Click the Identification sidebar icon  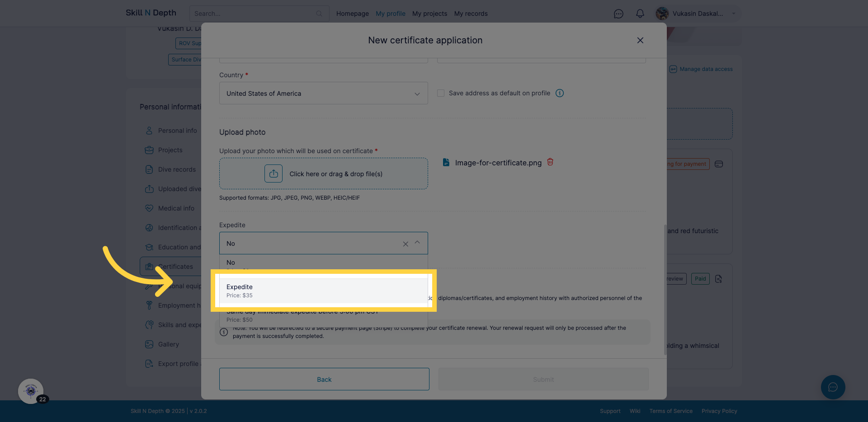click(x=149, y=228)
